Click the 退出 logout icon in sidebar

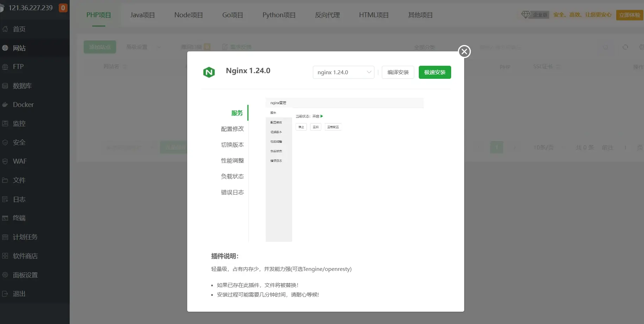tap(5, 293)
